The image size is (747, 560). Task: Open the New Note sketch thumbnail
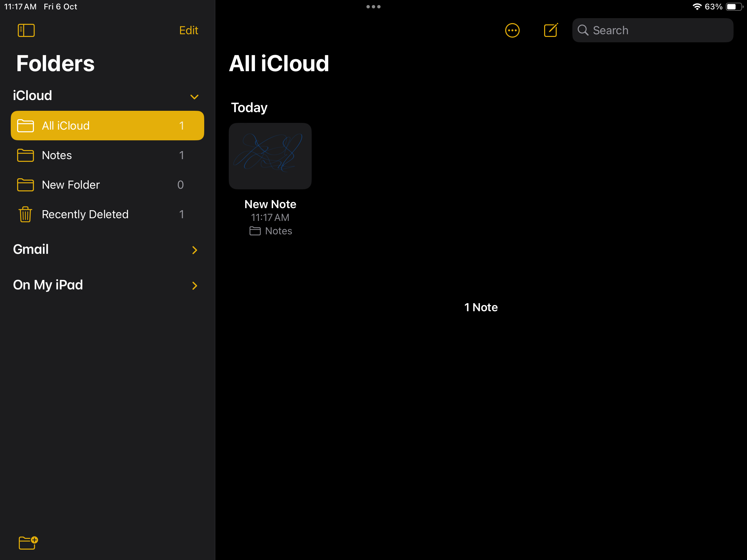pyautogui.click(x=270, y=156)
